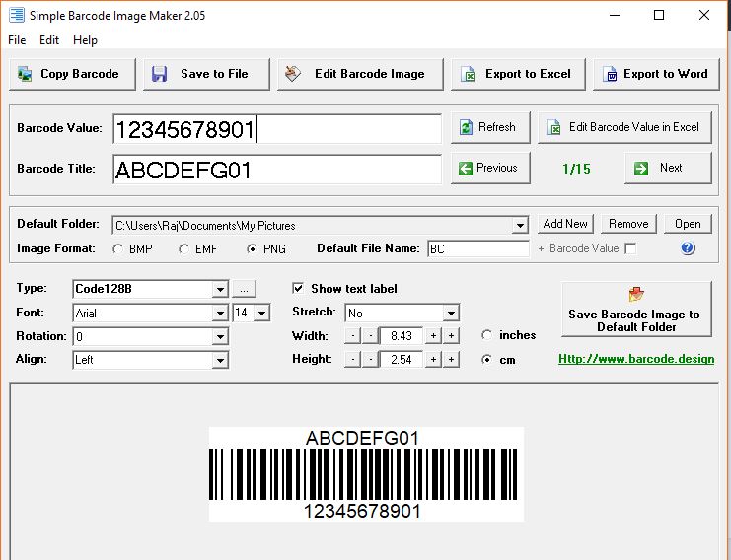Select BMP image format
Image resolution: width=731 pixels, height=560 pixels.
118,249
